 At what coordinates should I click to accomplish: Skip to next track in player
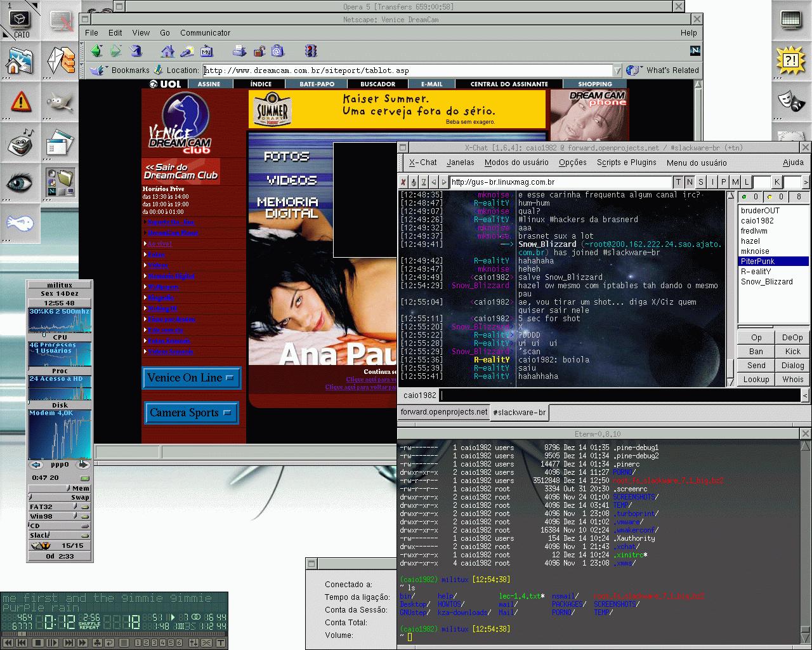click(x=69, y=642)
